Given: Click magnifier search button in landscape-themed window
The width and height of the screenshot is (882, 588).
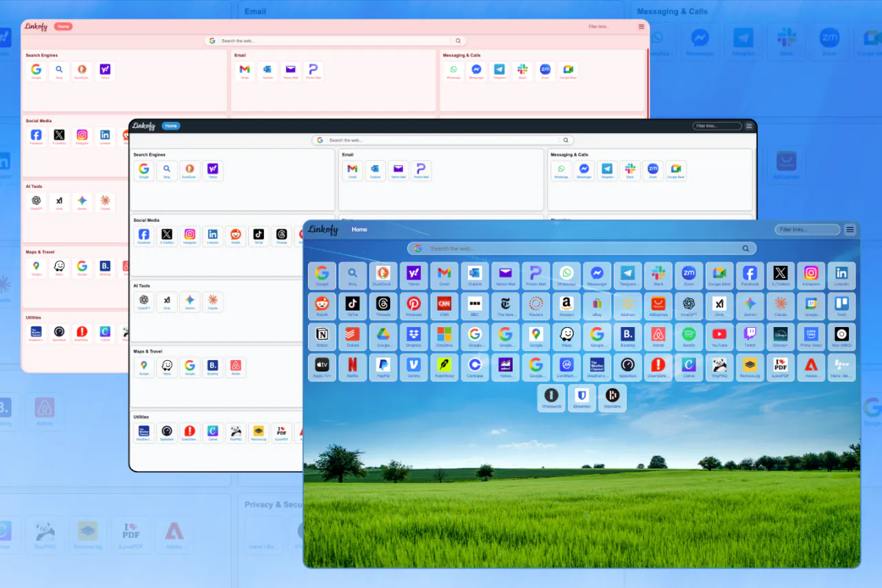Looking at the screenshot, I should click(745, 249).
